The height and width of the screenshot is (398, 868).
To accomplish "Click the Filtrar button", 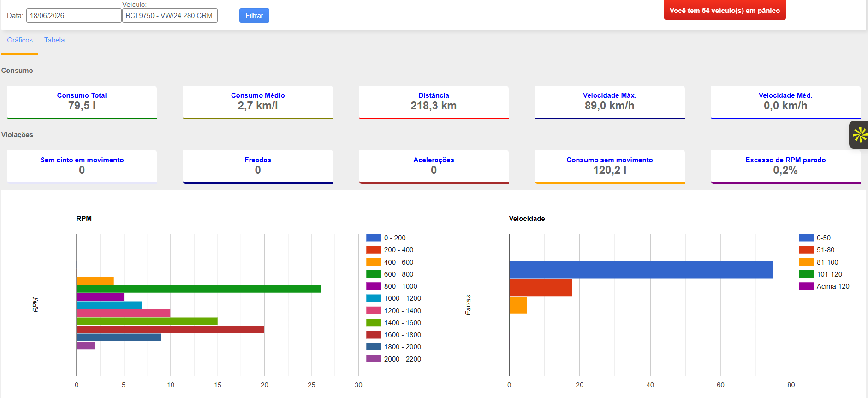I will coord(254,16).
